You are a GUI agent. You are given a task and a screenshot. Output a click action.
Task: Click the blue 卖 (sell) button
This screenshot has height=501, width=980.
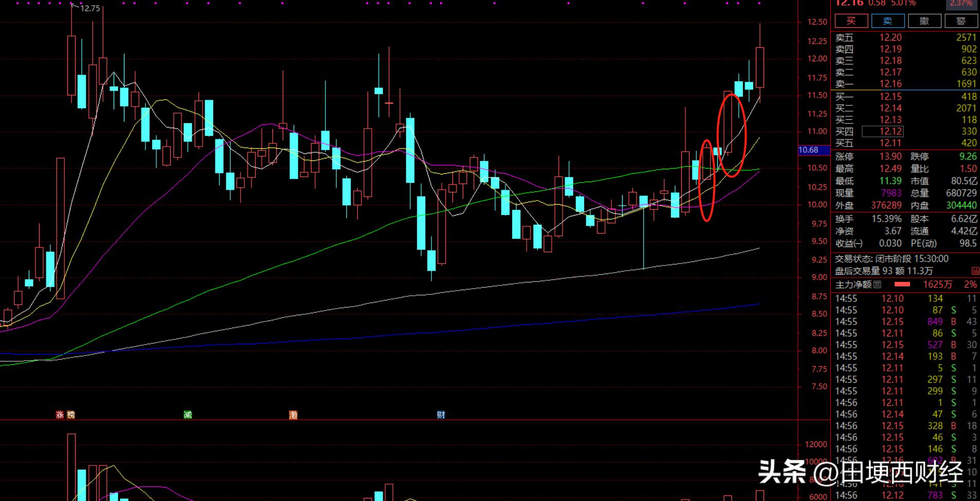887,21
